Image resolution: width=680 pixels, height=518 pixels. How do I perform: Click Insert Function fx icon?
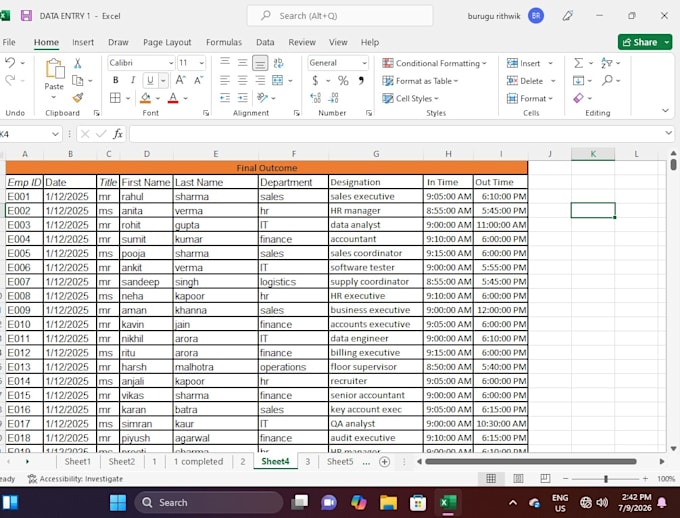118,134
